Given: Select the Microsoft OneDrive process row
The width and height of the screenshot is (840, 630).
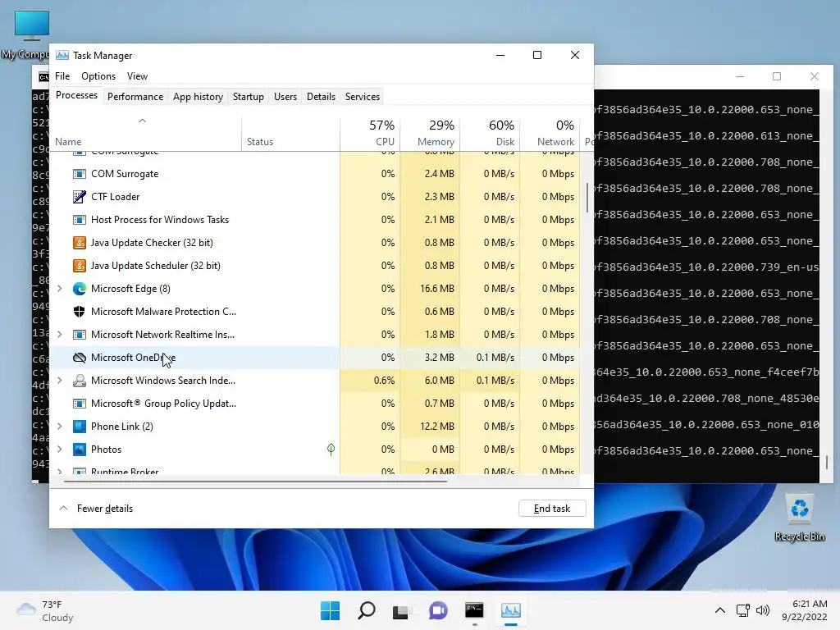Looking at the screenshot, I should (314, 358).
